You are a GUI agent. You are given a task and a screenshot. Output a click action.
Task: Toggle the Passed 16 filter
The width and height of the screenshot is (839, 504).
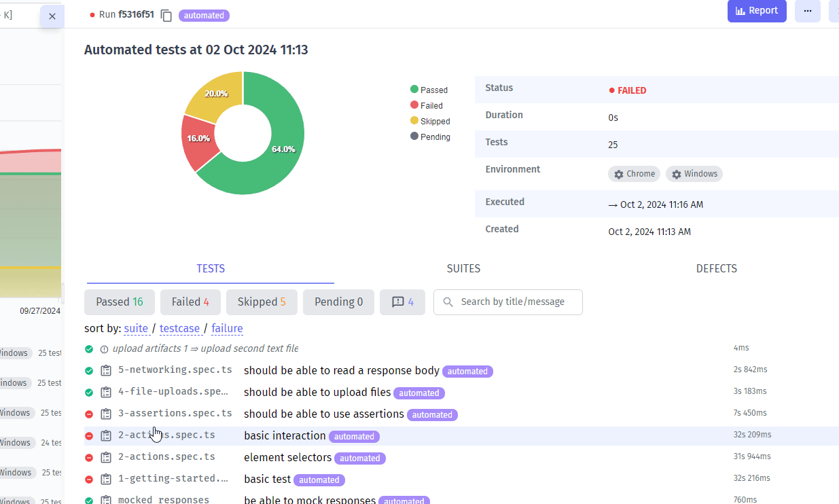(120, 302)
